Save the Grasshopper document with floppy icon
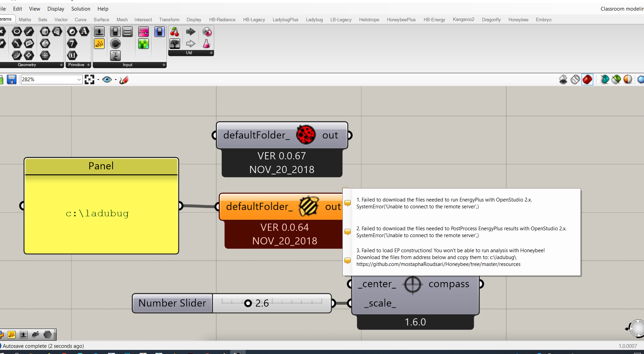 (x=12, y=80)
